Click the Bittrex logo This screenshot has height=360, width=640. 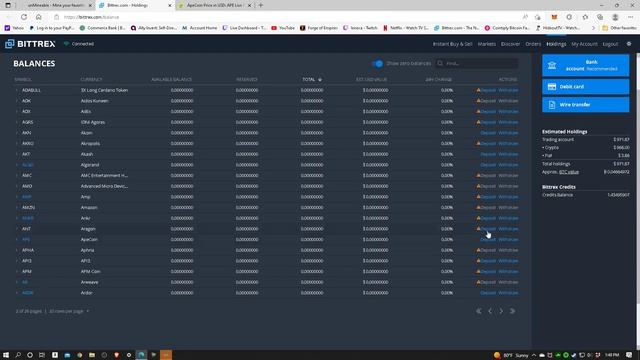coord(30,44)
